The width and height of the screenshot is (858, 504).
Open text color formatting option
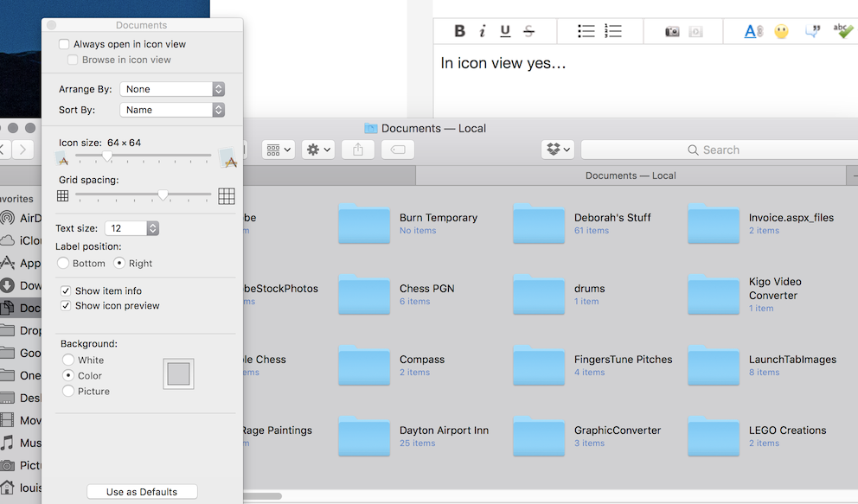753,31
